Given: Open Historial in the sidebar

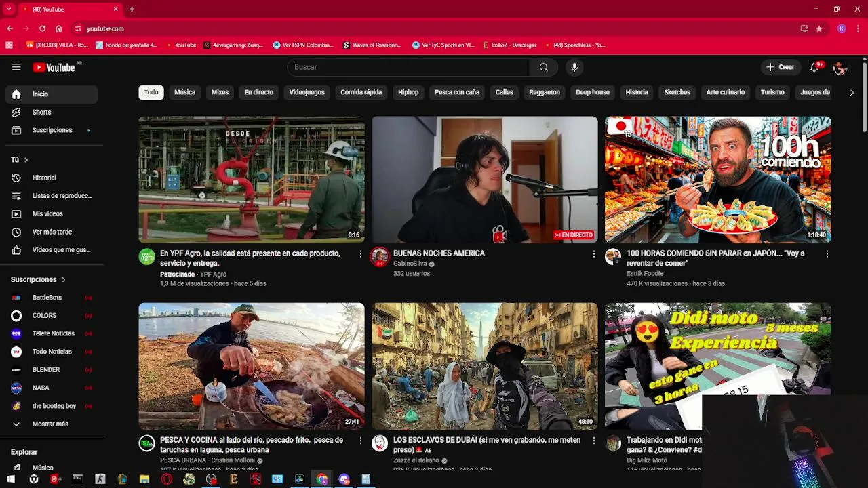Looking at the screenshot, I should (52, 178).
